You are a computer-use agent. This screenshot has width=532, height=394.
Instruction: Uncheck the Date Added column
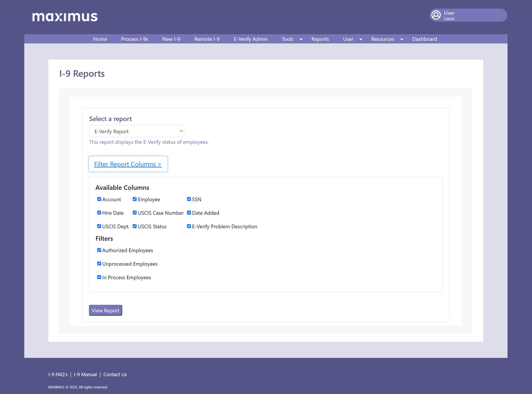click(x=189, y=212)
